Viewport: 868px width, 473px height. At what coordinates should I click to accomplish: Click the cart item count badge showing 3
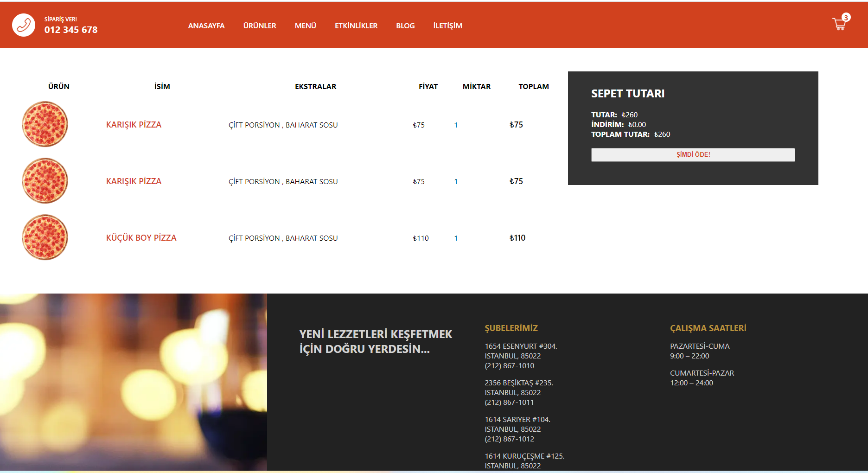pyautogui.click(x=846, y=18)
